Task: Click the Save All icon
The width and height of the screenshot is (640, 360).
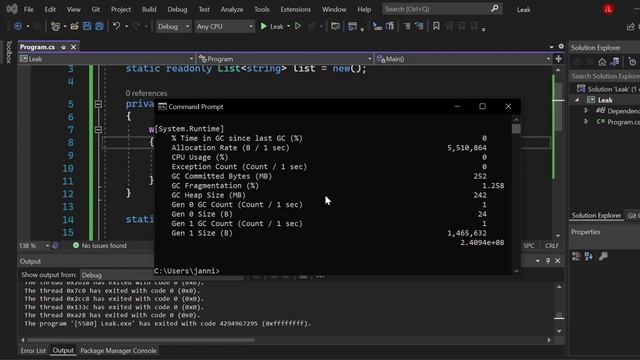Action: (100, 26)
